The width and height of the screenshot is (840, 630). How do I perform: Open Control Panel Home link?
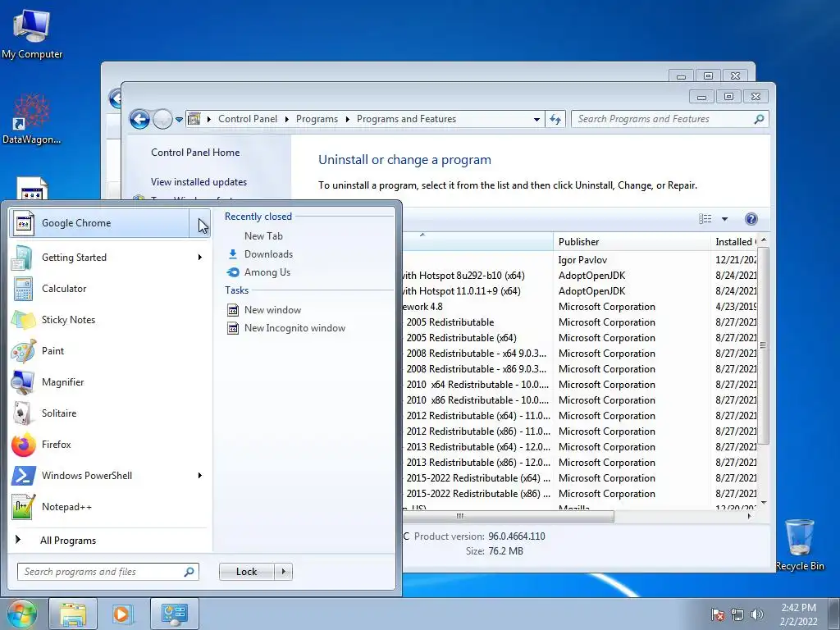195,152
